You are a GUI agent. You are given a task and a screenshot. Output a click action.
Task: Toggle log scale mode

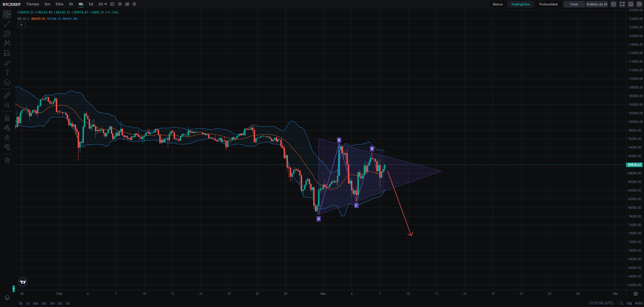click(629, 303)
